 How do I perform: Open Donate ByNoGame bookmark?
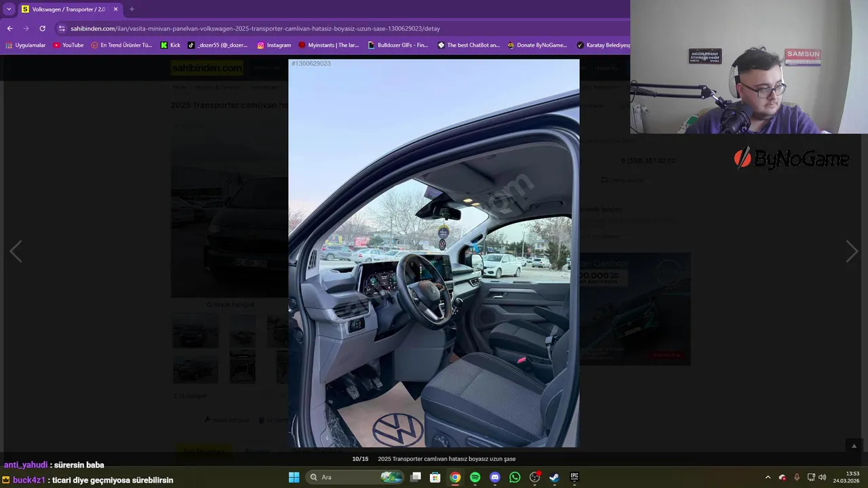(x=537, y=45)
